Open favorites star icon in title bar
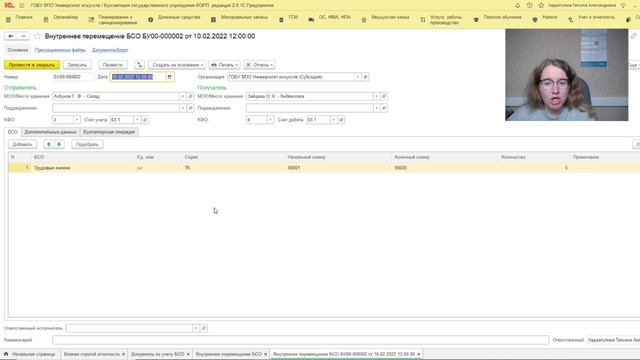The image size is (640, 360). point(541,5)
